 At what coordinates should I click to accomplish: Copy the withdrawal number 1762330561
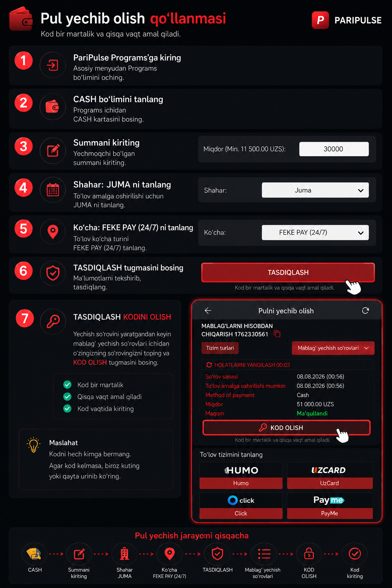(277, 334)
